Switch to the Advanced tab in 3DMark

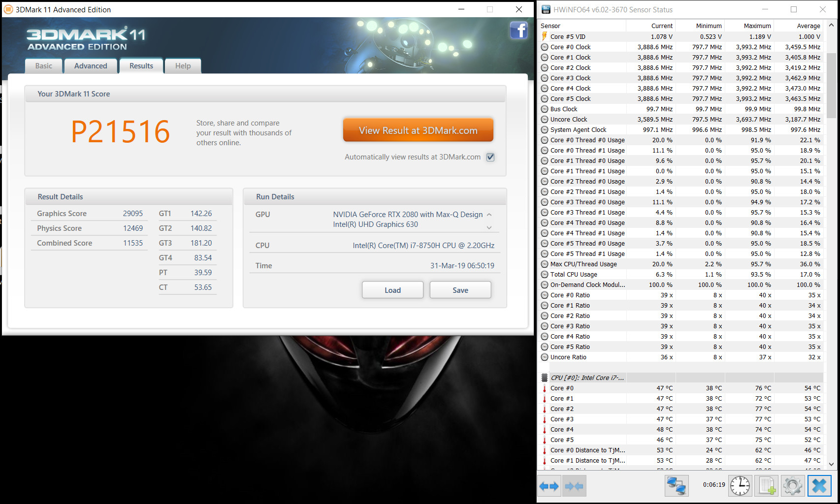point(91,66)
